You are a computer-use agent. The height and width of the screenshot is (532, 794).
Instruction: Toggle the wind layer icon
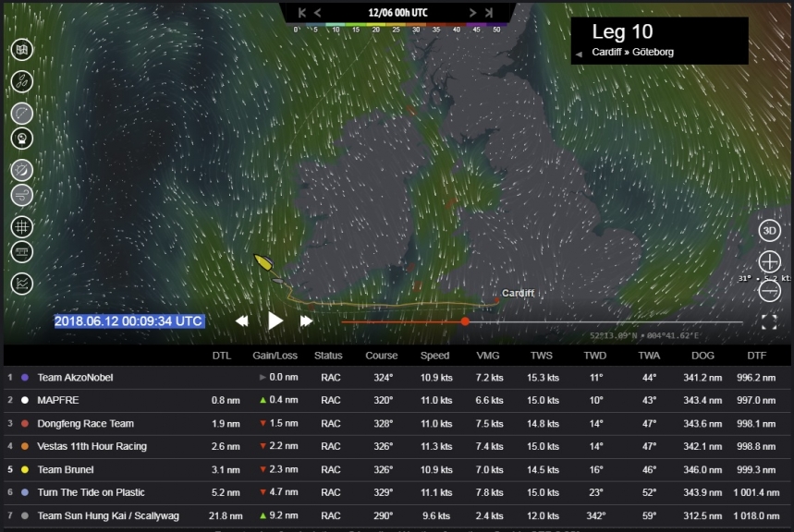tap(22, 195)
